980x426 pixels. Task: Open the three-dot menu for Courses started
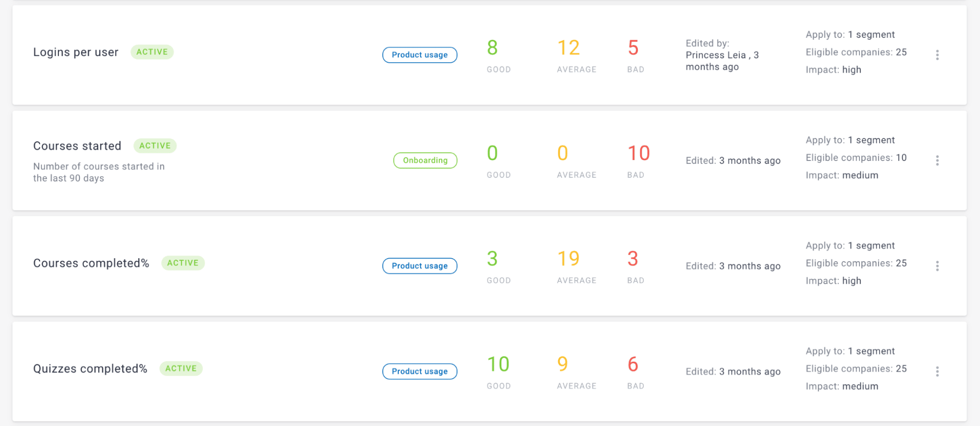(937, 160)
